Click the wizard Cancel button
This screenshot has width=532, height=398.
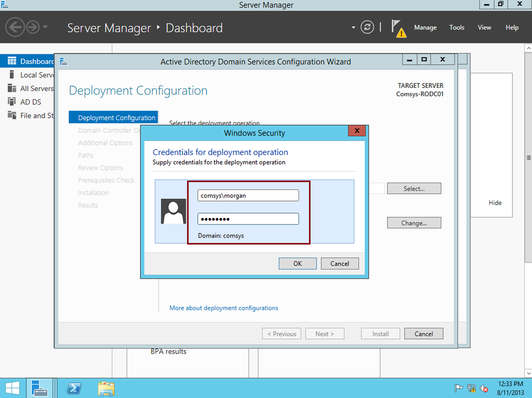pos(423,333)
